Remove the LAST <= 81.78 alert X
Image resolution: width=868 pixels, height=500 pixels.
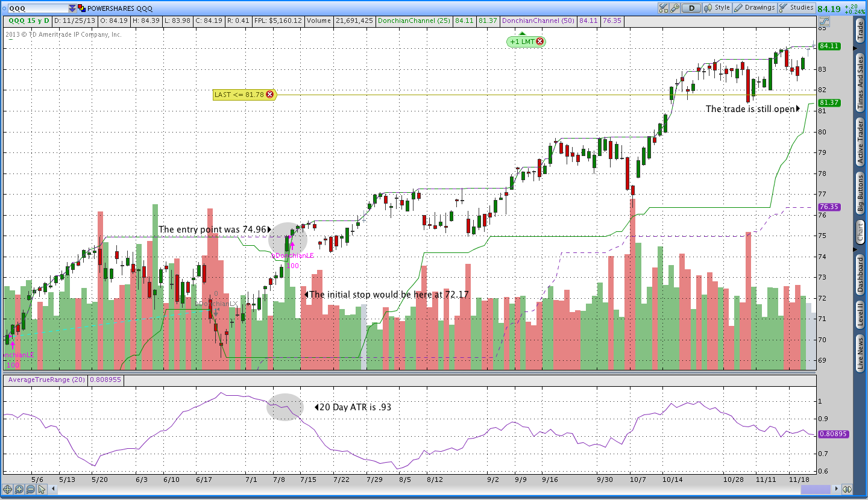point(269,95)
